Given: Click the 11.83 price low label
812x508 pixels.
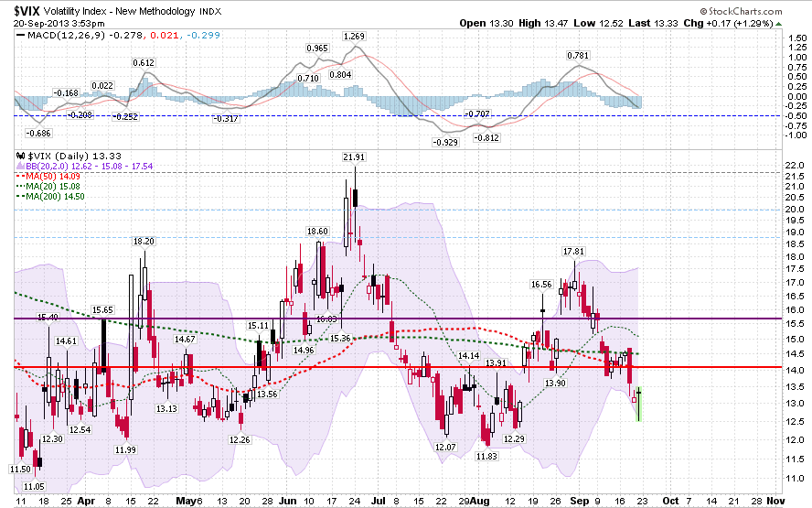Looking at the screenshot, I should tap(486, 456).
